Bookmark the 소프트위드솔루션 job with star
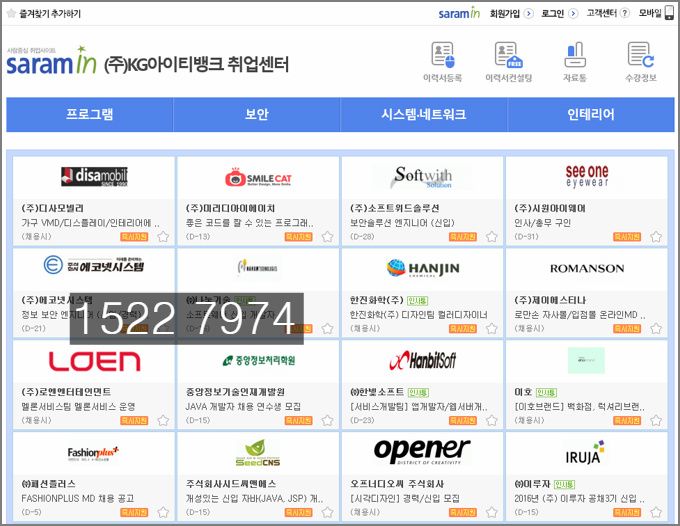 (x=491, y=237)
